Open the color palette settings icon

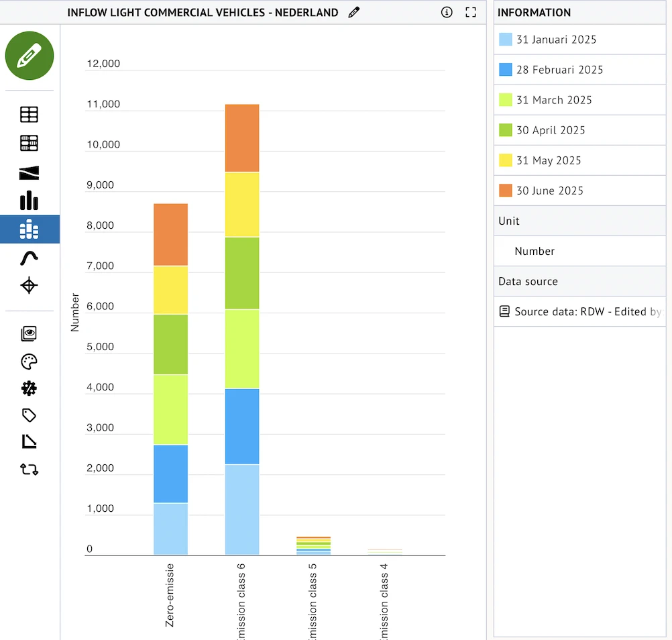click(29, 362)
